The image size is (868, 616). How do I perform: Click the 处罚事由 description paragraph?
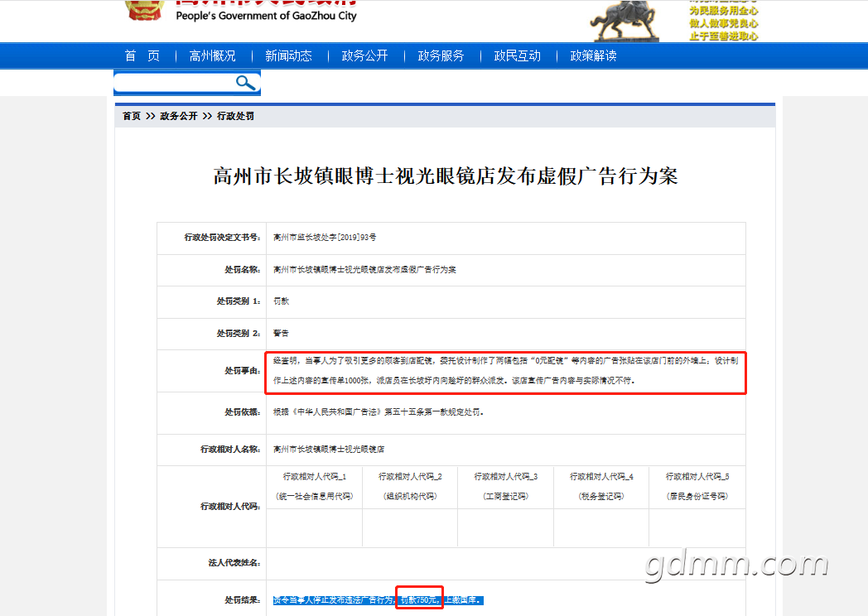(x=505, y=371)
